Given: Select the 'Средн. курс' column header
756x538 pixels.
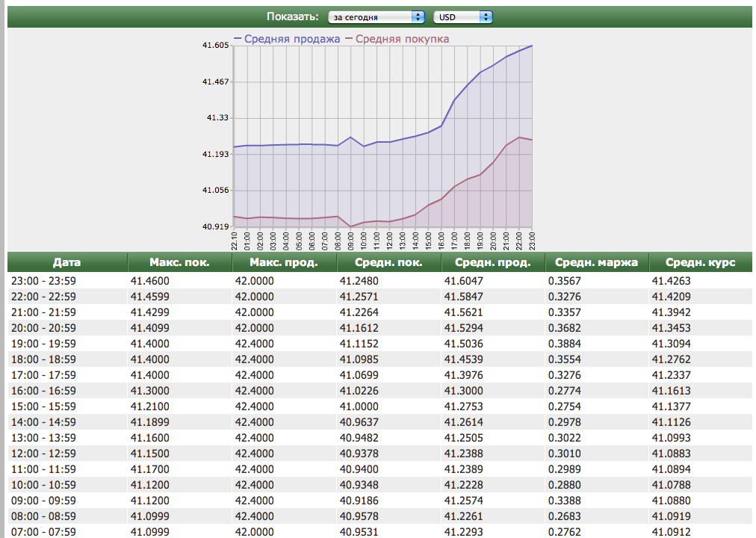Looking at the screenshot, I should (x=701, y=262).
